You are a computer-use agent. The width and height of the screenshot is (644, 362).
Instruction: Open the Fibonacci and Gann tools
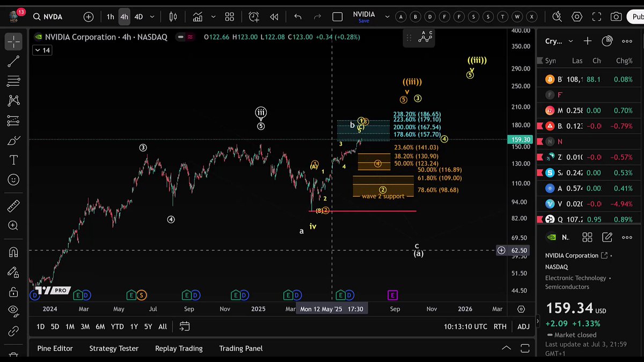[x=13, y=81]
